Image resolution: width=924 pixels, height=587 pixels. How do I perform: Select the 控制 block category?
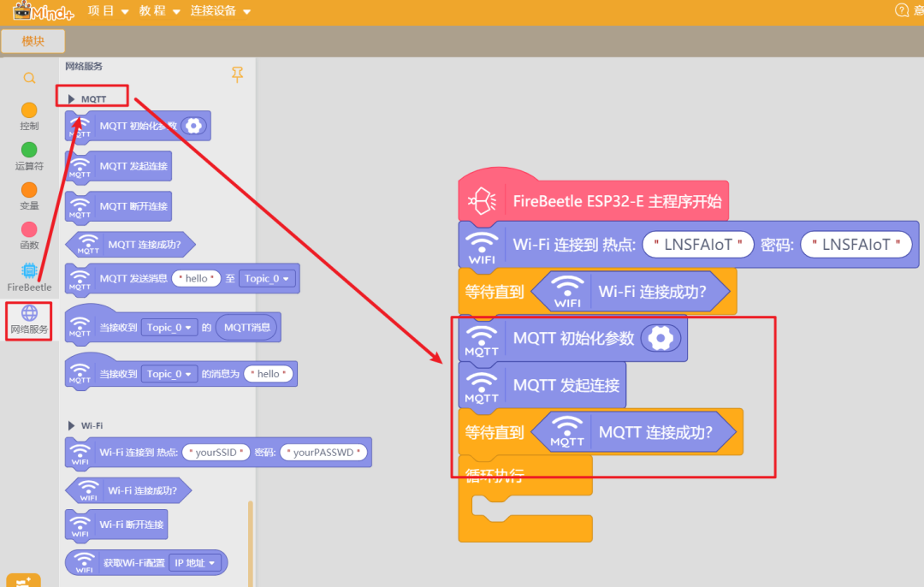tap(29, 116)
